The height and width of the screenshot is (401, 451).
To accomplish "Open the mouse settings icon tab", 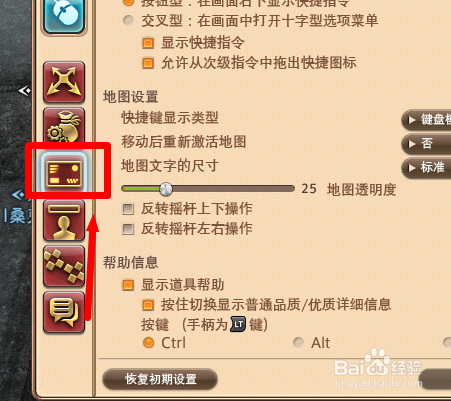I will click(64, 16).
